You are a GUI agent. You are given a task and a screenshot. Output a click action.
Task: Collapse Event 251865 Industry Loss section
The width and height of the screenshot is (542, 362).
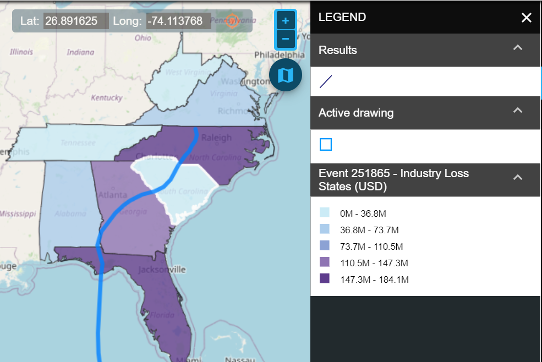pos(517,178)
